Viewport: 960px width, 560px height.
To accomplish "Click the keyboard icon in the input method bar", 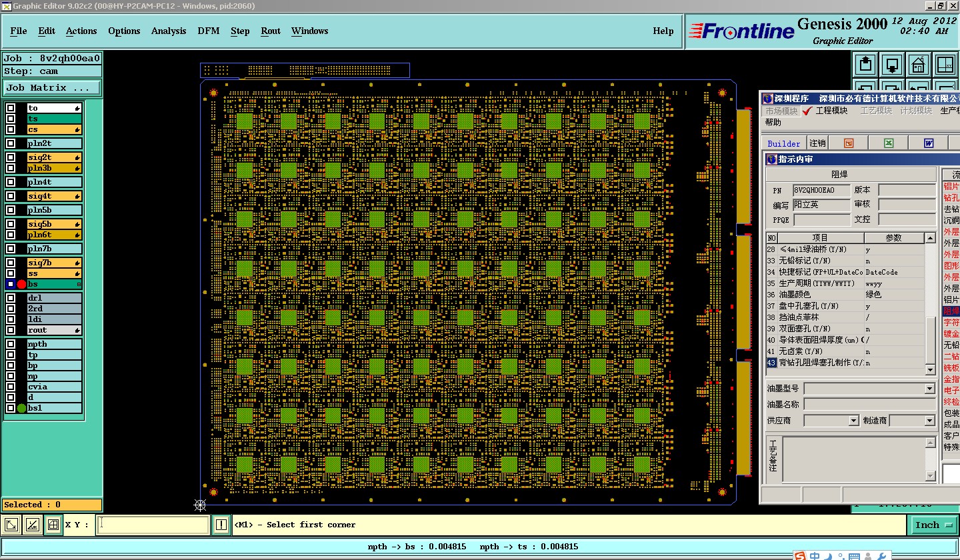I will click(x=855, y=556).
